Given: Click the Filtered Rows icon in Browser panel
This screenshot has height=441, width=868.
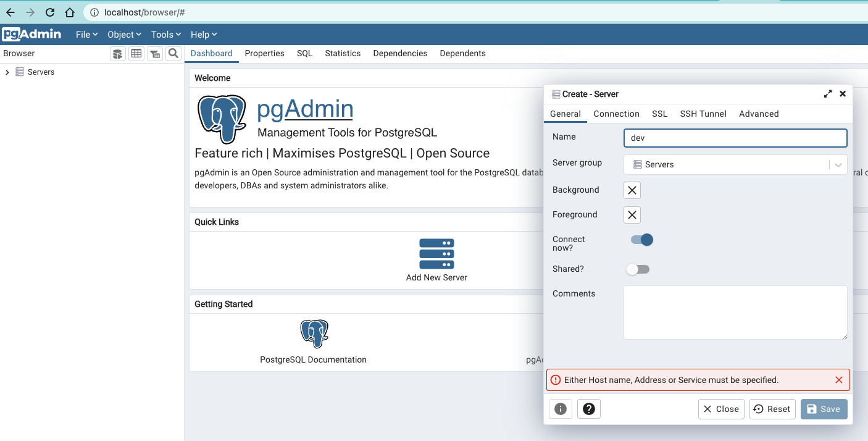Looking at the screenshot, I should pos(155,54).
